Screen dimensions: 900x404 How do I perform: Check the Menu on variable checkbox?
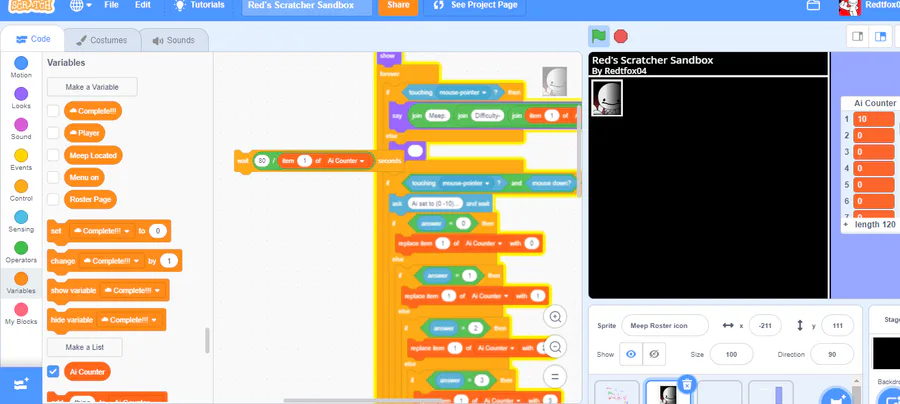click(x=53, y=177)
